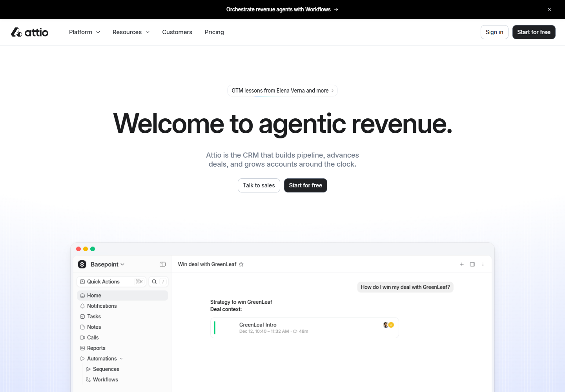Open the GTM lessons from Elena Verna pill
The width and height of the screenshot is (565, 392).
[x=282, y=91]
